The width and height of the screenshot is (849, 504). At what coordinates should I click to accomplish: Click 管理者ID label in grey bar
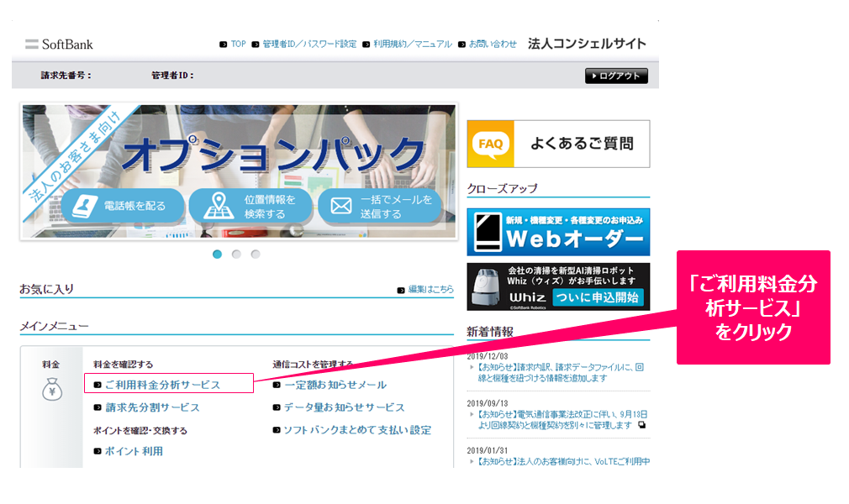tap(172, 76)
